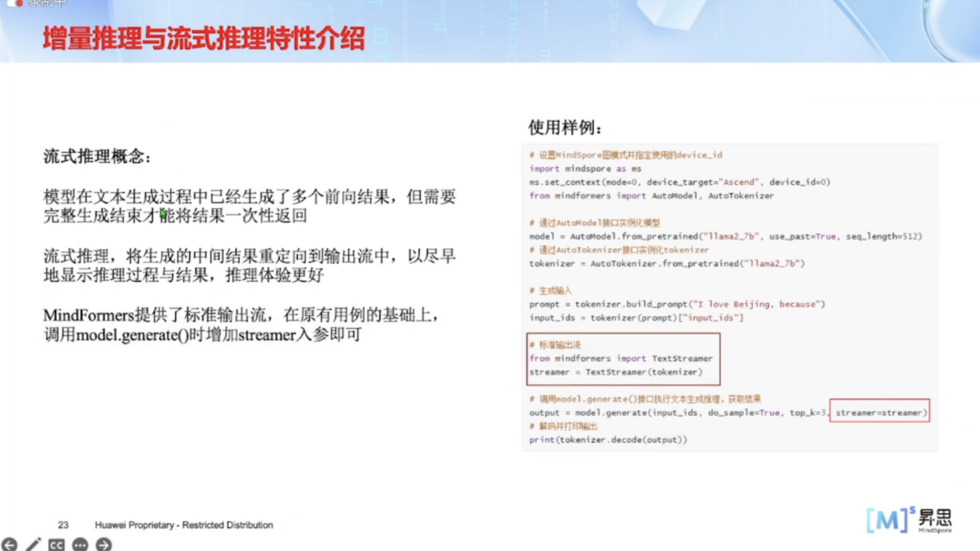Click the 录制中 recording status label
This screenshot has height=551, width=980.
(47, 3)
